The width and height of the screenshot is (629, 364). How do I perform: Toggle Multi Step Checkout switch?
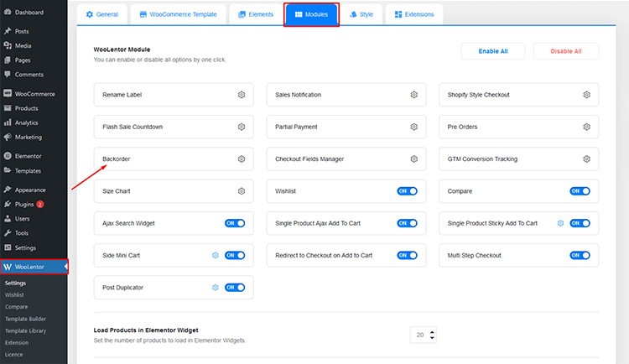coord(580,255)
